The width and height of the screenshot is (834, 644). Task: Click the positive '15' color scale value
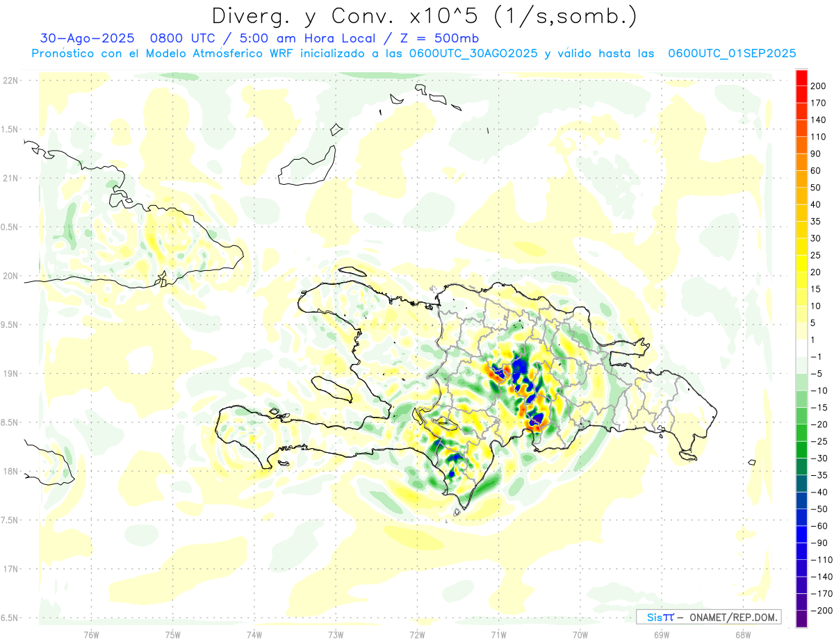click(x=817, y=289)
